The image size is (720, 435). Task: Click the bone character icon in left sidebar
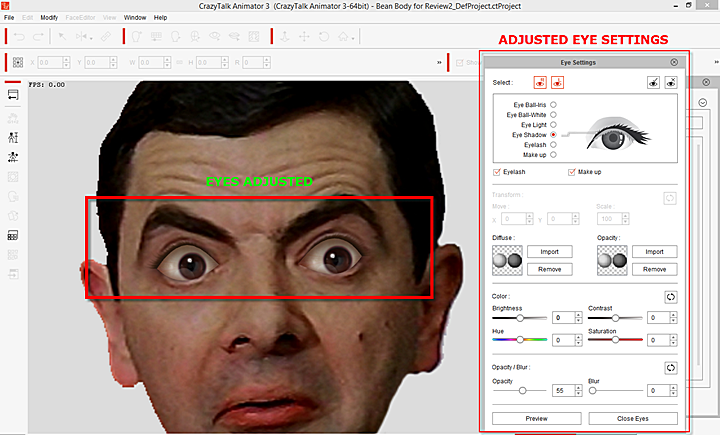14,136
